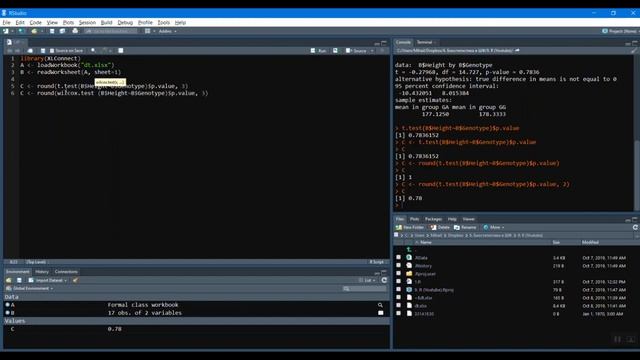640x360 pixels.
Task: Open the 1.R file link
Action: click(418, 282)
